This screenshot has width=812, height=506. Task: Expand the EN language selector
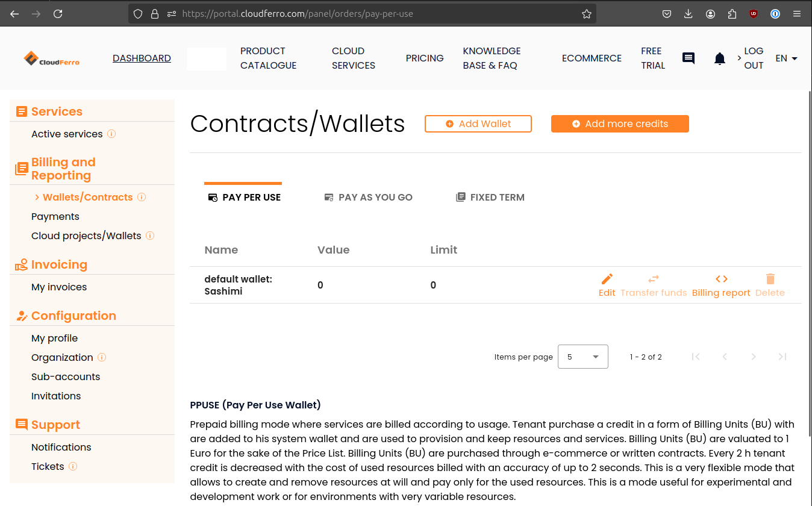click(786, 58)
